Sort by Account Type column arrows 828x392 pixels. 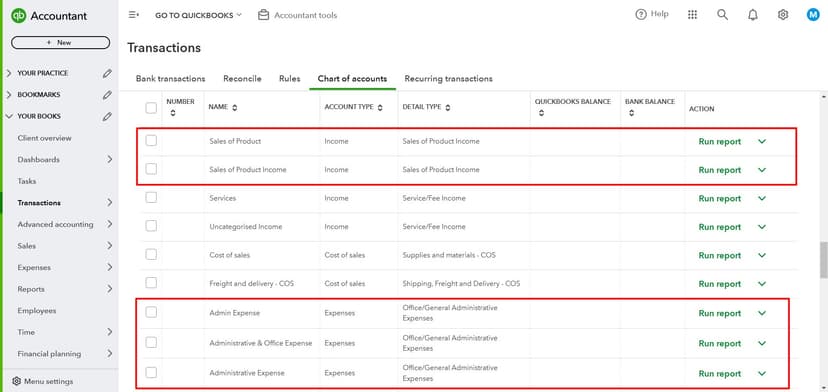click(x=379, y=107)
